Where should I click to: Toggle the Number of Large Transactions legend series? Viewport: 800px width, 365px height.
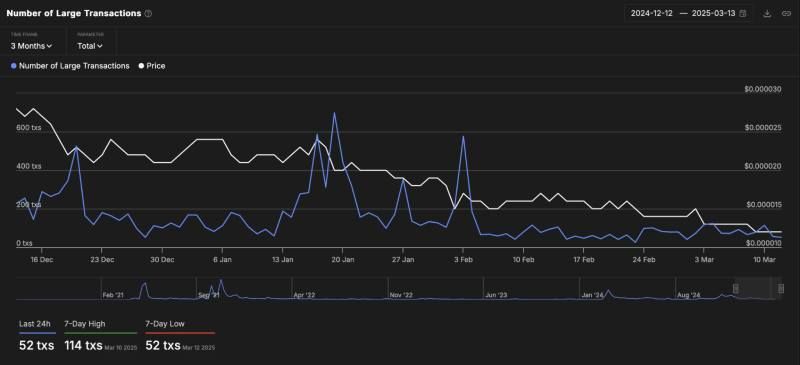pos(70,66)
